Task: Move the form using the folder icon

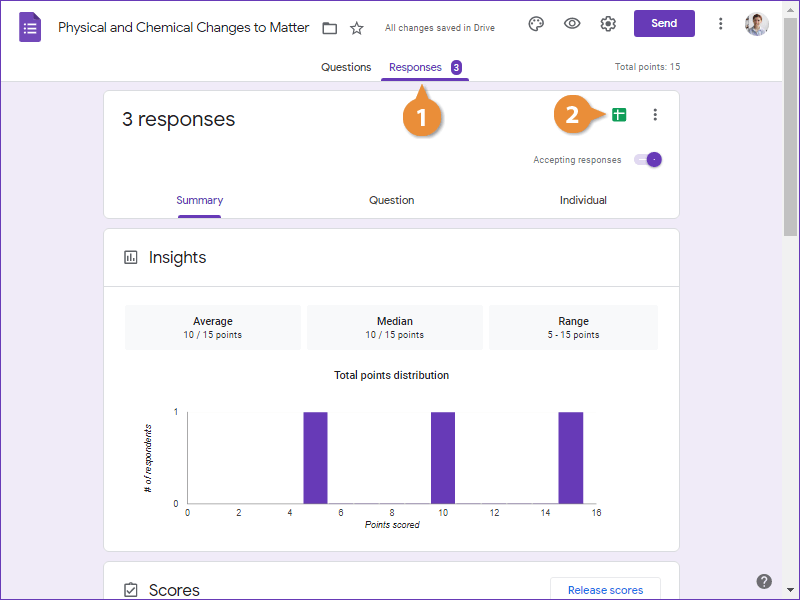Action: (x=330, y=28)
